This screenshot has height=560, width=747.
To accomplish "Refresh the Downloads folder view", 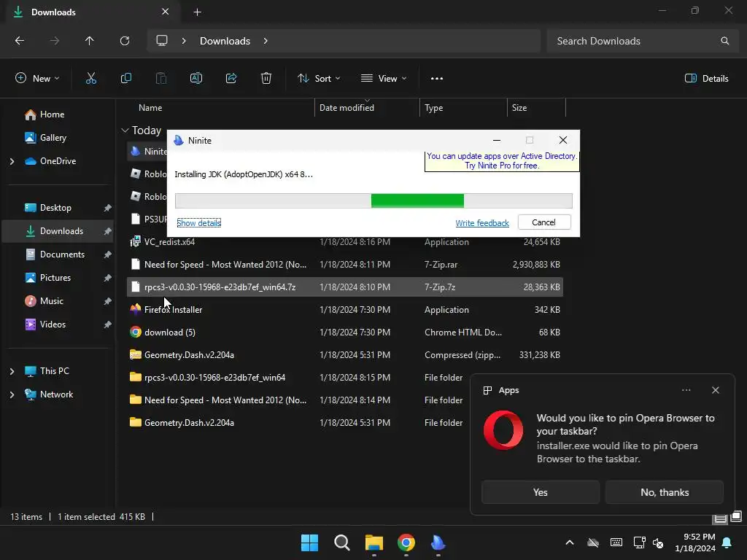I will [125, 41].
